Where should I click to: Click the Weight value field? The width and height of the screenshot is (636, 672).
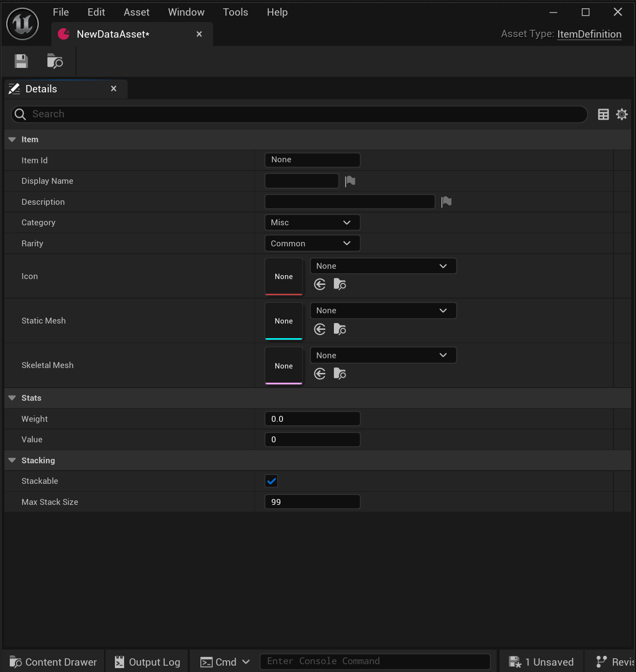tap(312, 419)
